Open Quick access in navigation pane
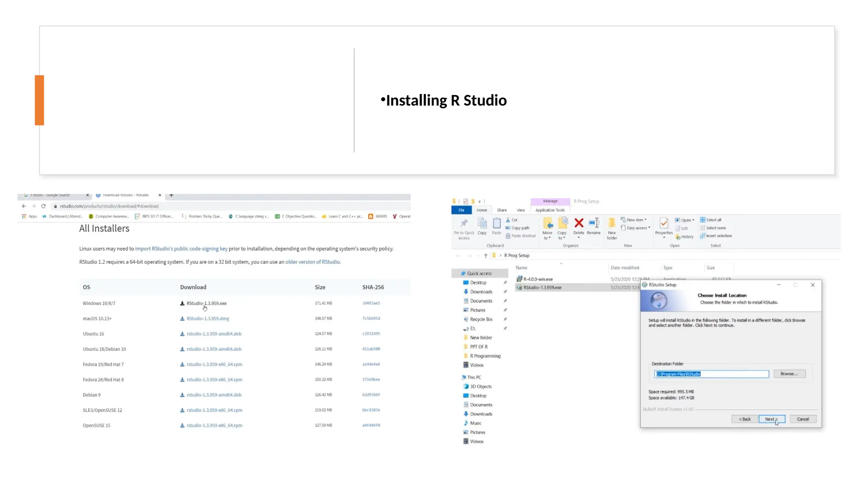This screenshot has width=868, height=488. pyautogui.click(x=479, y=274)
